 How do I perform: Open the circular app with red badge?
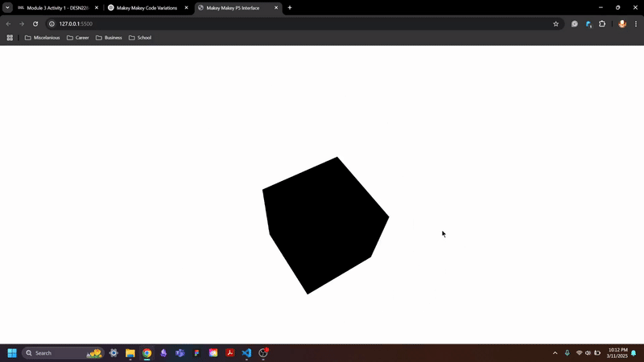263,353
